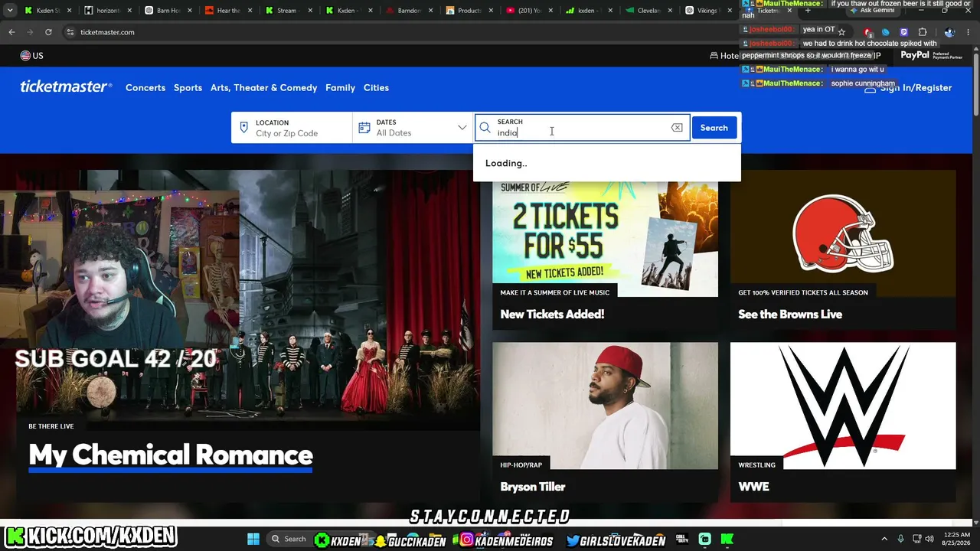Screen dimensions: 980x551
Task: Switch to the horizontal browser tab
Action: [x=107, y=11]
